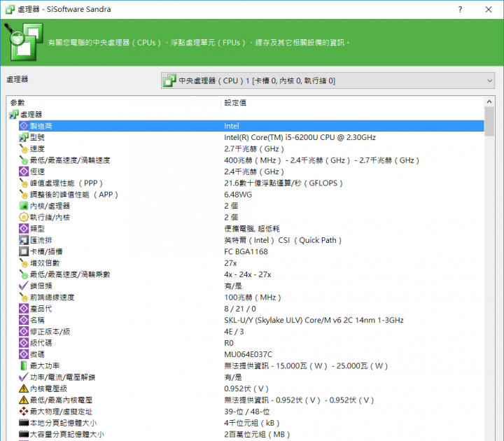Click the diamond icon beside 修正版本/級

click(24, 331)
